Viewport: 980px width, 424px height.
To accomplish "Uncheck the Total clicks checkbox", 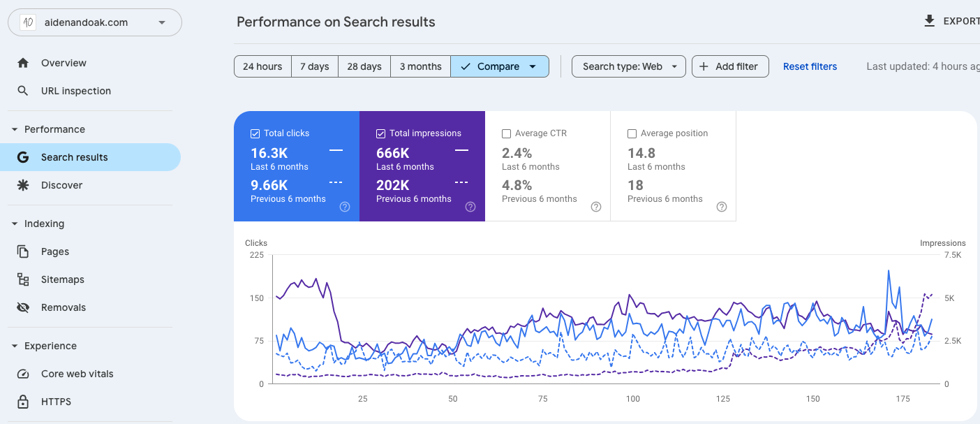I will point(255,133).
